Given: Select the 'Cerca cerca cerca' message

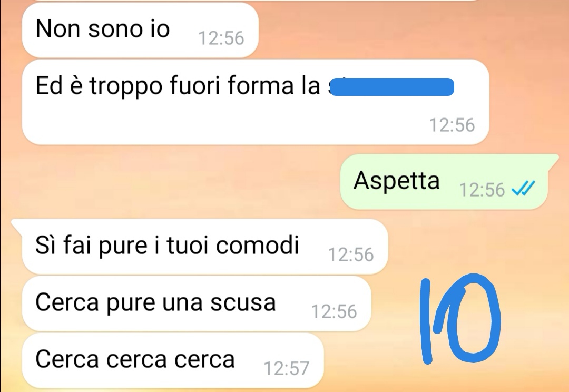Looking at the screenshot, I should point(173,361).
